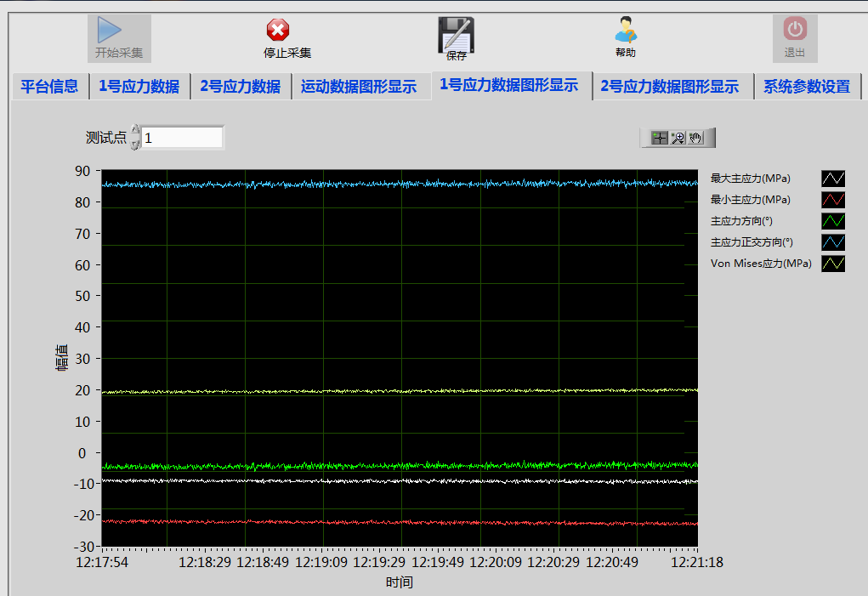Open 帮助 help icon

click(x=626, y=30)
